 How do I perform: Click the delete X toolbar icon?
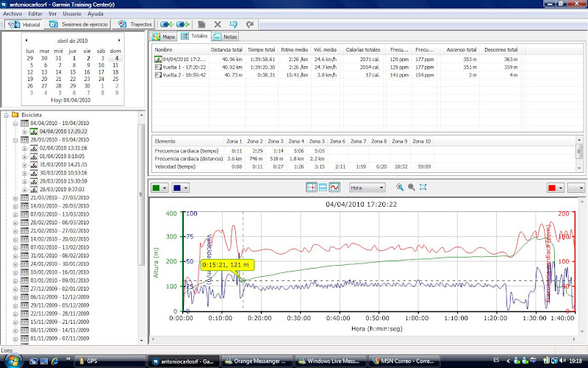(218, 24)
